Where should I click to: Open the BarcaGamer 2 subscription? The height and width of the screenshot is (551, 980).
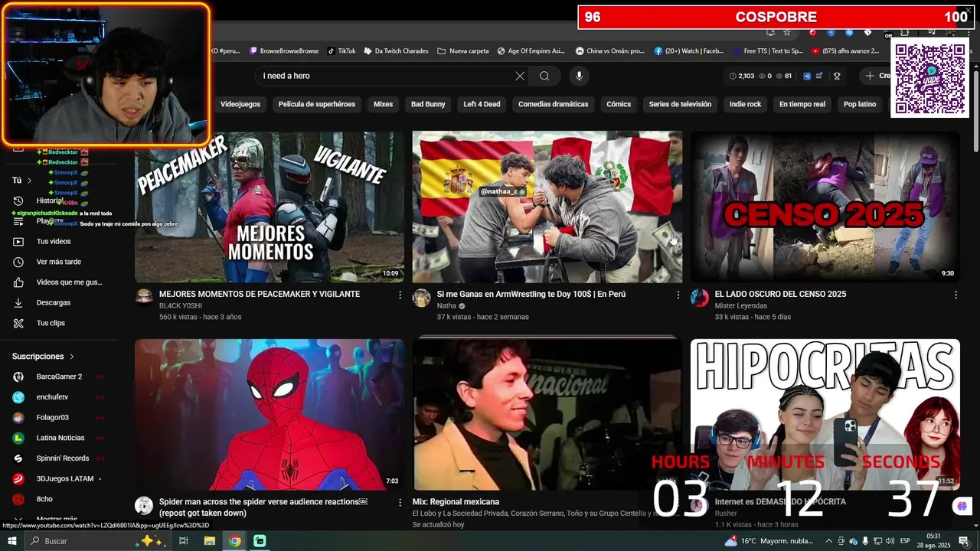coord(58,377)
